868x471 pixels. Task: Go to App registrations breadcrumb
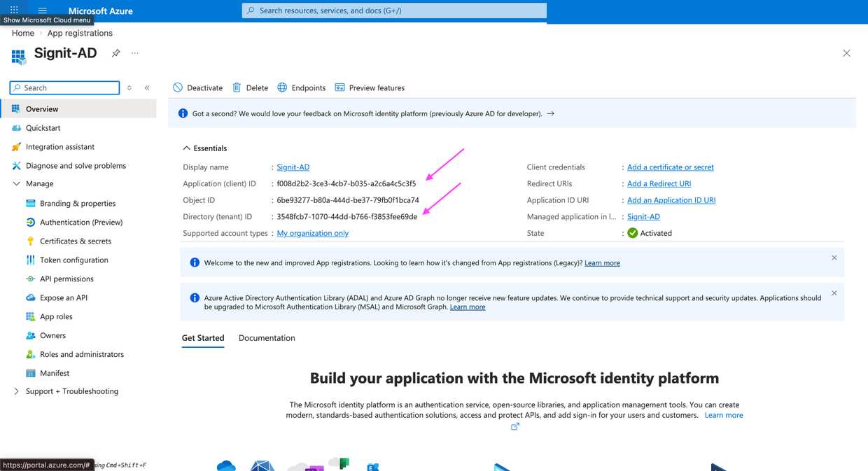(x=80, y=33)
